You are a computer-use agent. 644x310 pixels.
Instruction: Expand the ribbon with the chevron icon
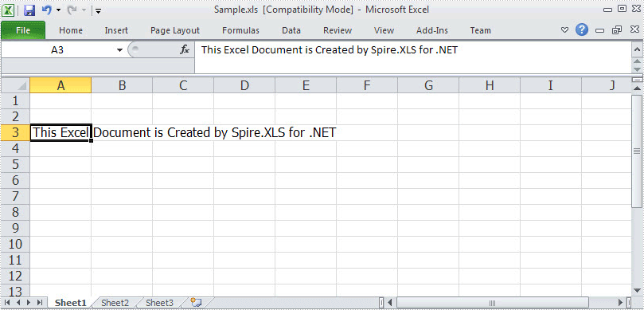pyautogui.click(x=565, y=30)
